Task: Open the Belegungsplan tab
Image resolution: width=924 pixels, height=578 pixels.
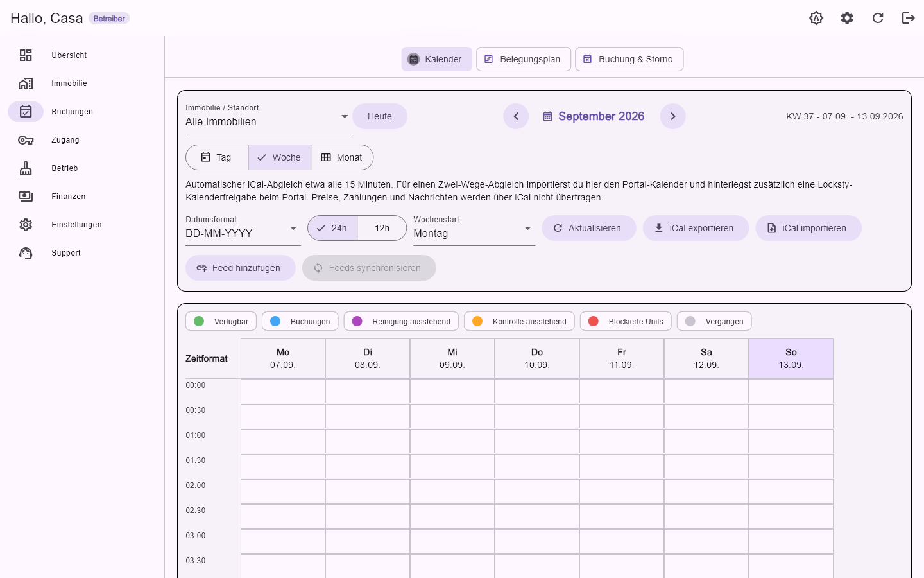Action: pyautogui.click(x=524, y=59)
